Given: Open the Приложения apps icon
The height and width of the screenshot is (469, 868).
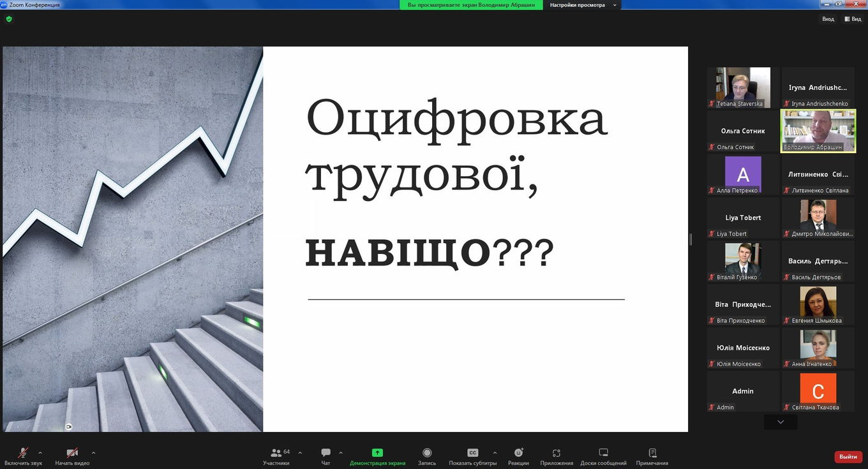Looking at the screenshot, I should coord(557,453).
